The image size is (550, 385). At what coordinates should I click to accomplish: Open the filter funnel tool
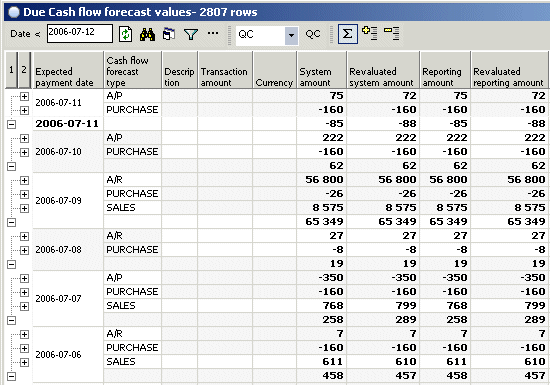[x=191, y=34]
